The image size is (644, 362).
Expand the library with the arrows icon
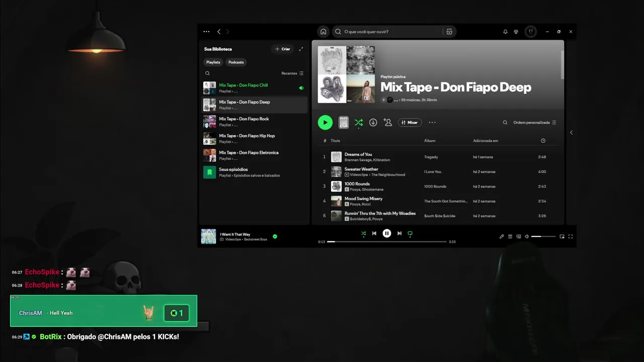[301, 49]
